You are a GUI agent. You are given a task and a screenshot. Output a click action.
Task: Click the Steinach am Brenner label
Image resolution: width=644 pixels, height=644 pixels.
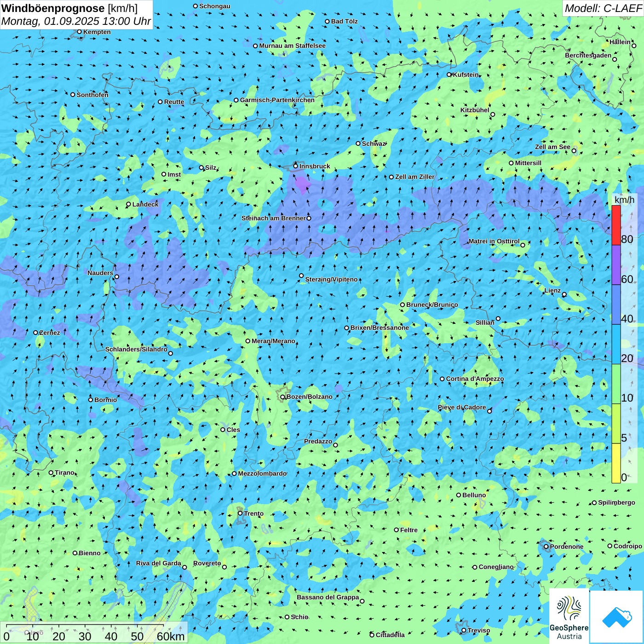point(273,218)
